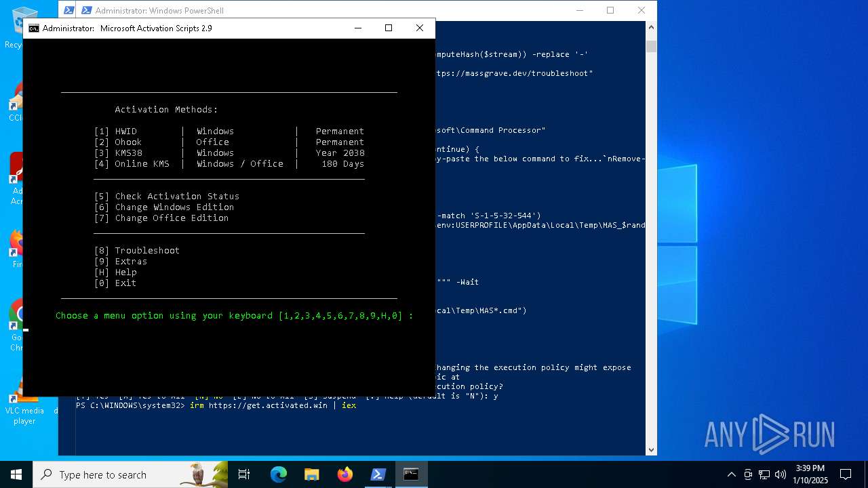Screen dimensions: 868x488
Task: Close the Windows PowerShell window
Action: pyautogui.click(x=642, y=10)
